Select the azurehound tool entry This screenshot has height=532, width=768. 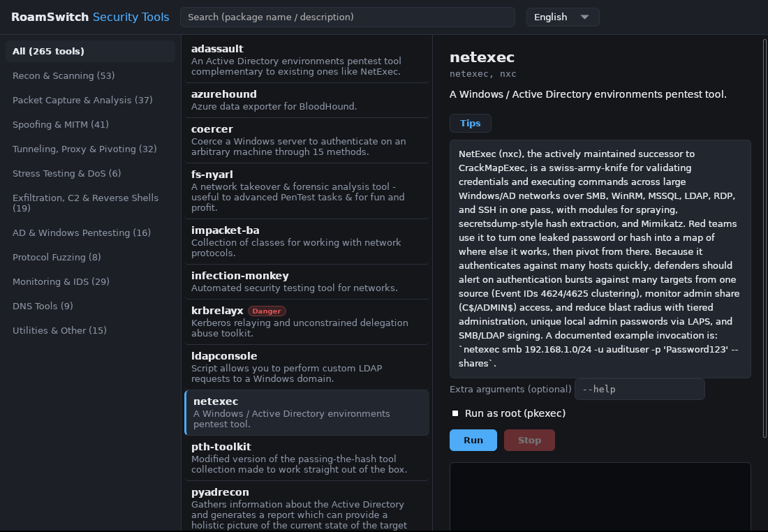pyautogui.click(x=307, y=101)
